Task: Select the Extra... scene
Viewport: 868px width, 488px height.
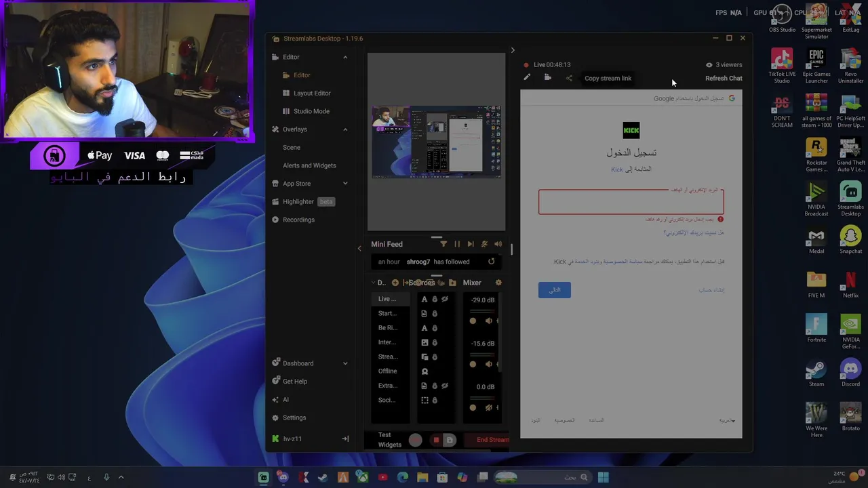Action: [x=392, y=386]
